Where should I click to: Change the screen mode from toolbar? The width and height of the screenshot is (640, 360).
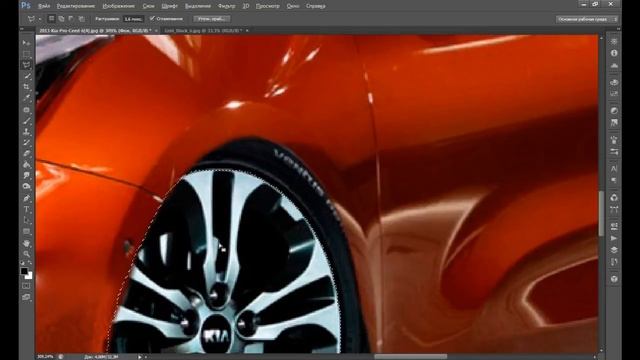click(27, 298)
